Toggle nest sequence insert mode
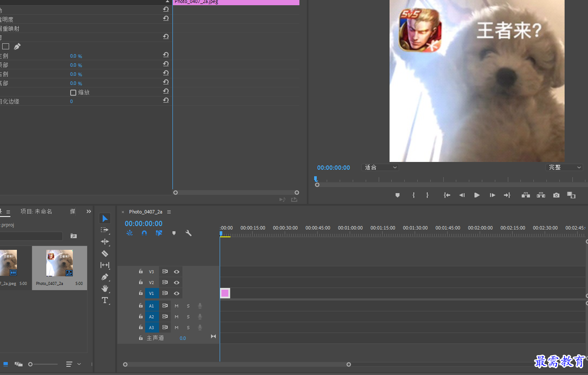This screenshot has width=588, height=375. pyautogui.click(x=130, y=233)
